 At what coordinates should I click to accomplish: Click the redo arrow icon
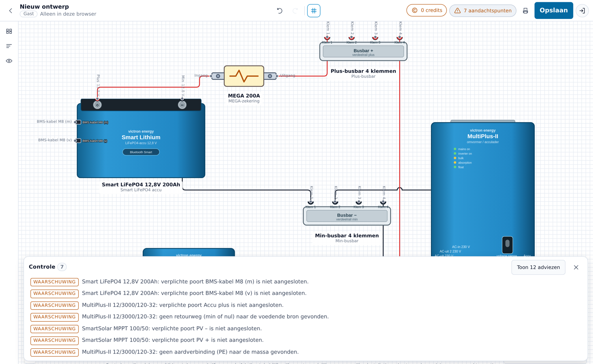click(295, 11)
